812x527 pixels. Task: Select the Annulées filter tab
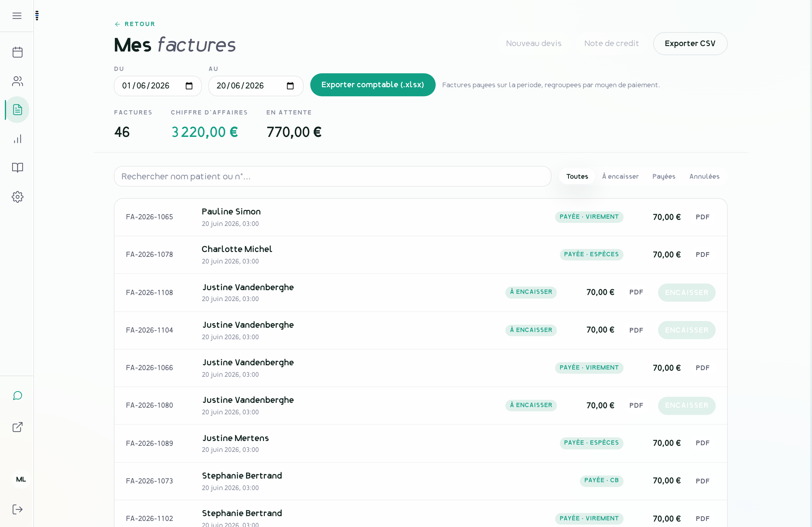pyautogui.click(x=704, y=176)
